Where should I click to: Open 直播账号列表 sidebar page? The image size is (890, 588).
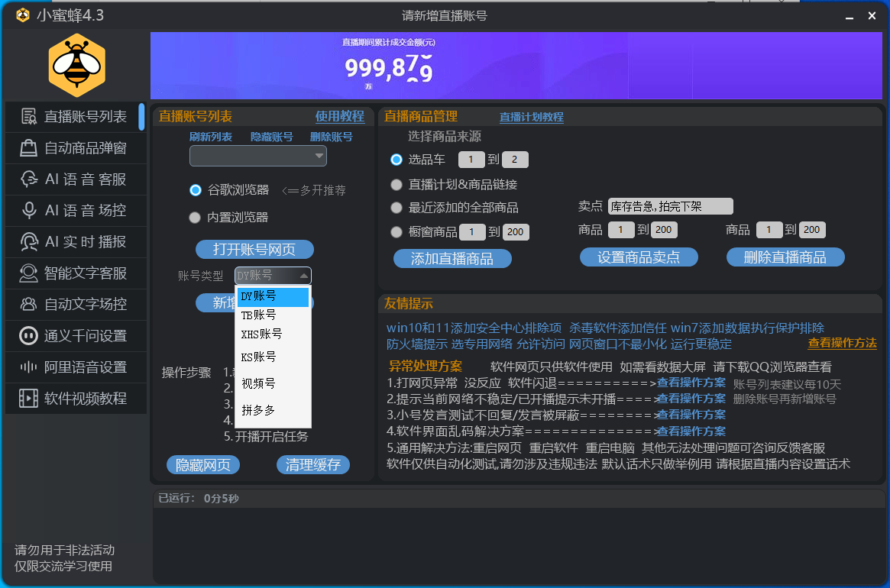[76, 116]
